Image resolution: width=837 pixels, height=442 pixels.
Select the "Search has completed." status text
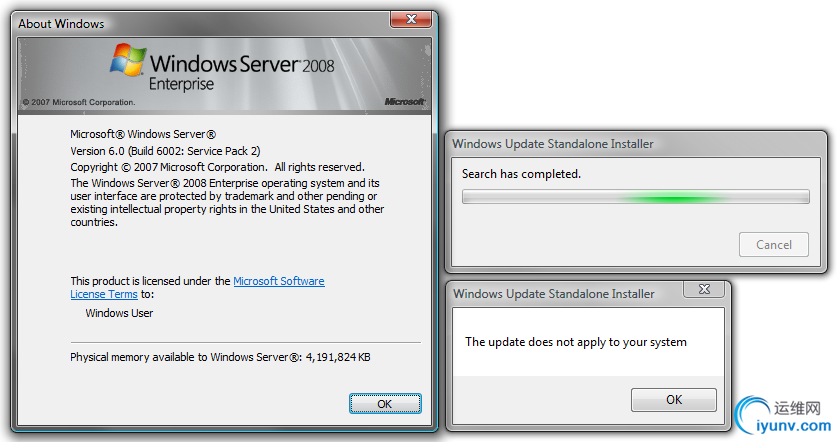(x=521, y=174)
